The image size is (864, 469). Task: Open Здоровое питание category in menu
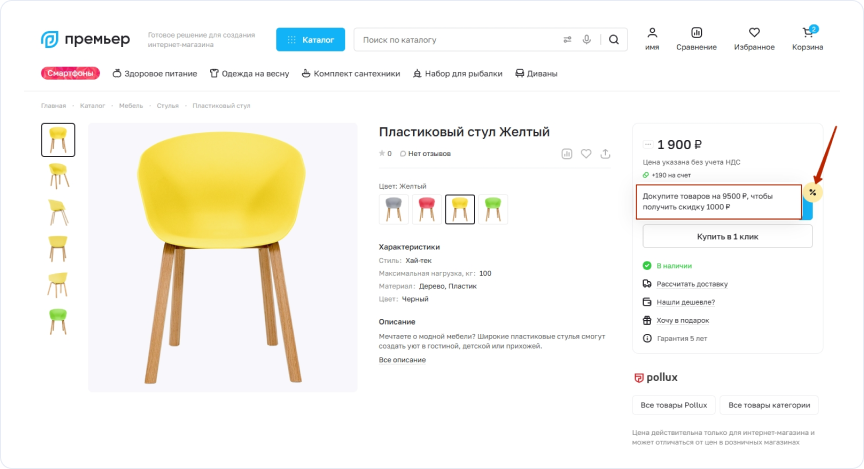click(x=155, y=73)
